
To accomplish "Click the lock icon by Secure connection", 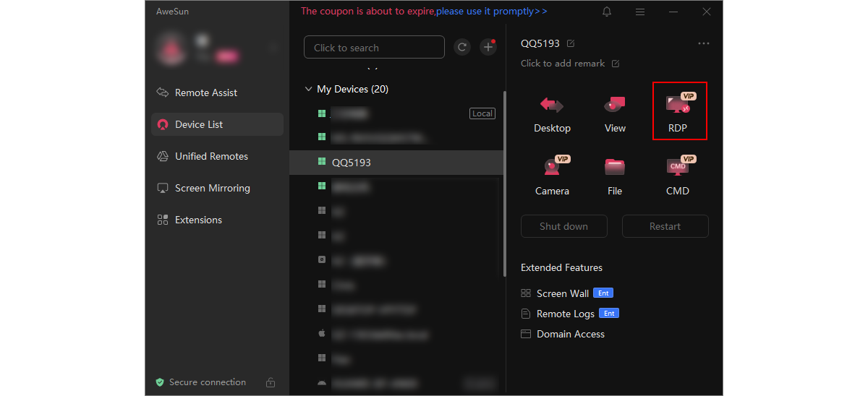I will [271, 382].
